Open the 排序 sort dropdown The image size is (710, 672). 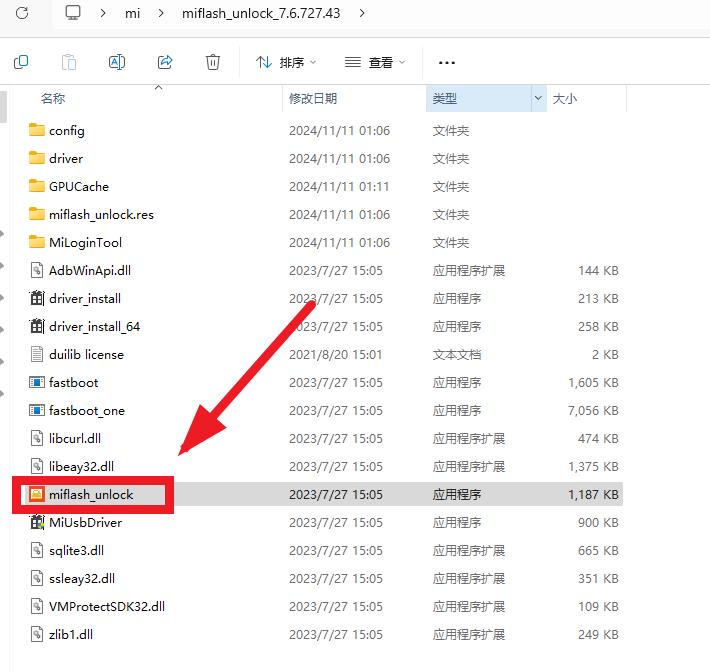(x=286, y=62)
